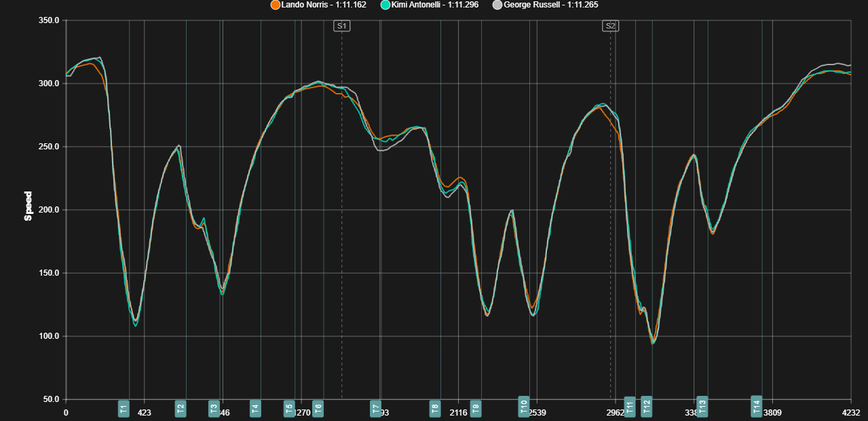Click the gray George Russell color dot
The width and height of the screenshot is (868, 421).
click(497, 5)
